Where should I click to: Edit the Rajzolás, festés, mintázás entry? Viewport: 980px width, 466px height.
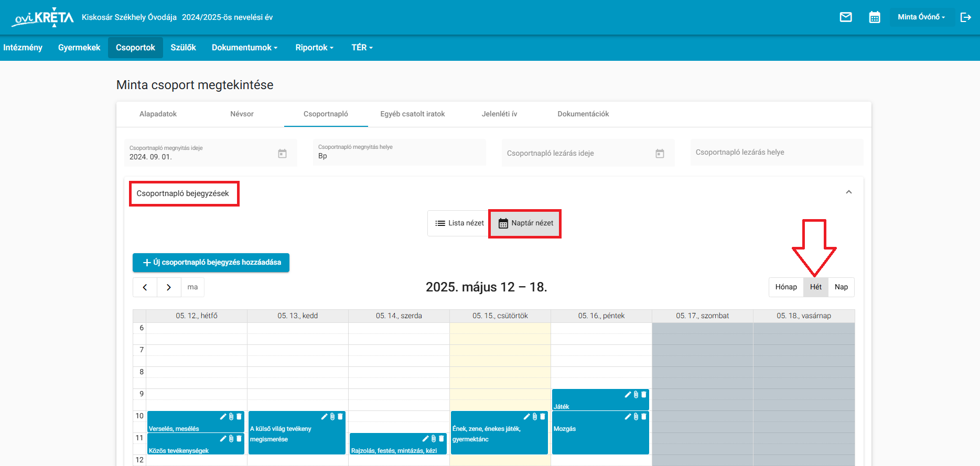click(x=425, y=439)
